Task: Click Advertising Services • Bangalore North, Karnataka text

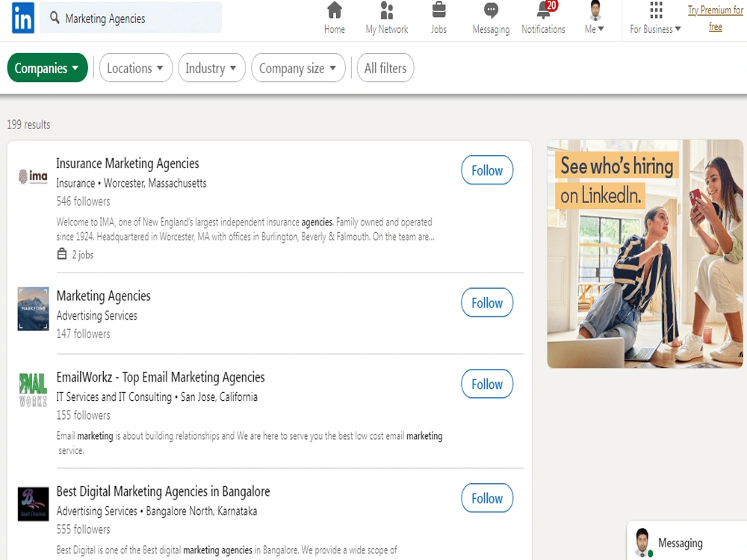Action: click(x=157, y=511)
